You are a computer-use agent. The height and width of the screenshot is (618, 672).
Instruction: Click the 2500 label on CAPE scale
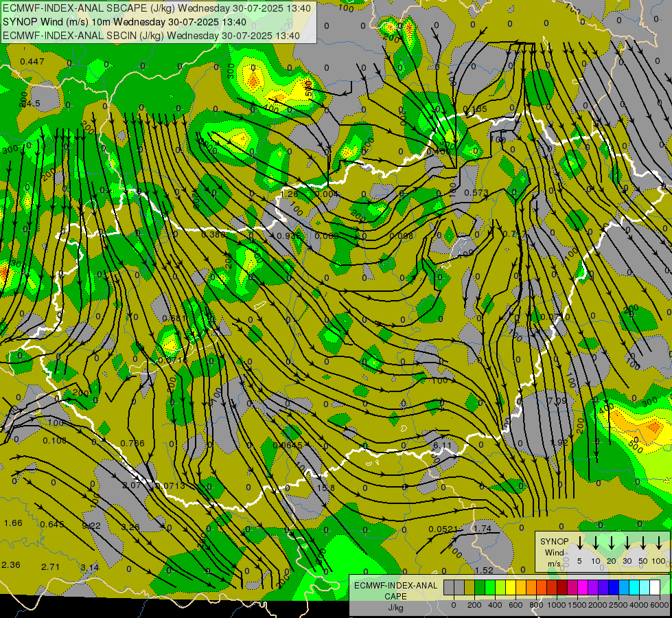618,605
